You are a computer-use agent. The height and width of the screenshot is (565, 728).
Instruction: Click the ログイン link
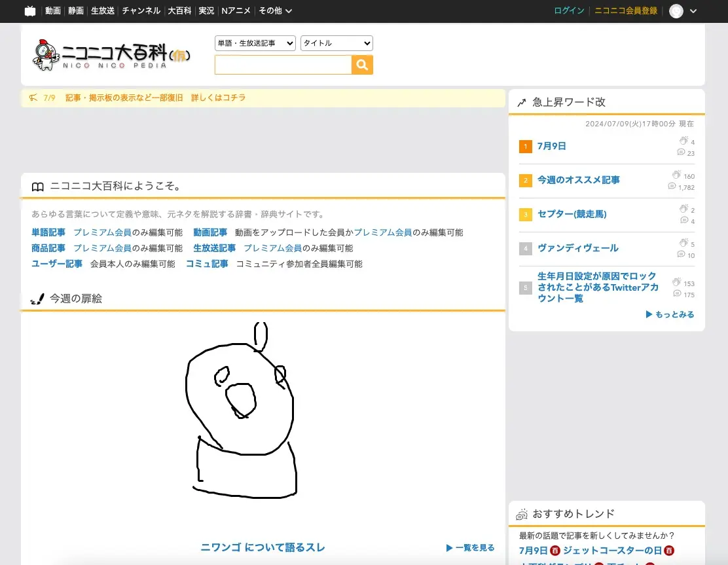569,10
